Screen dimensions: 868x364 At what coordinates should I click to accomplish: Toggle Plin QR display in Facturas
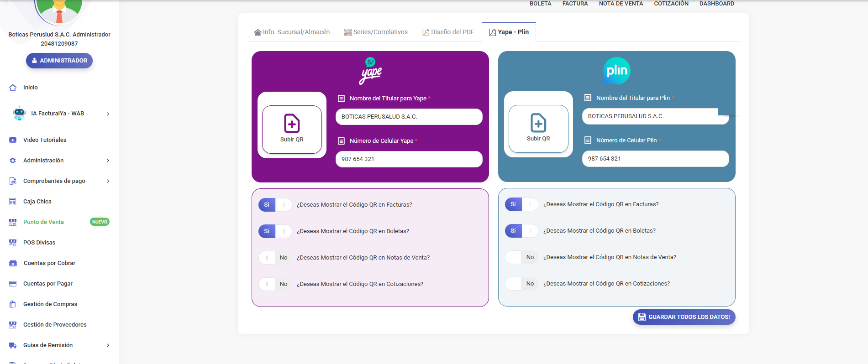click(x=521, y=204)
